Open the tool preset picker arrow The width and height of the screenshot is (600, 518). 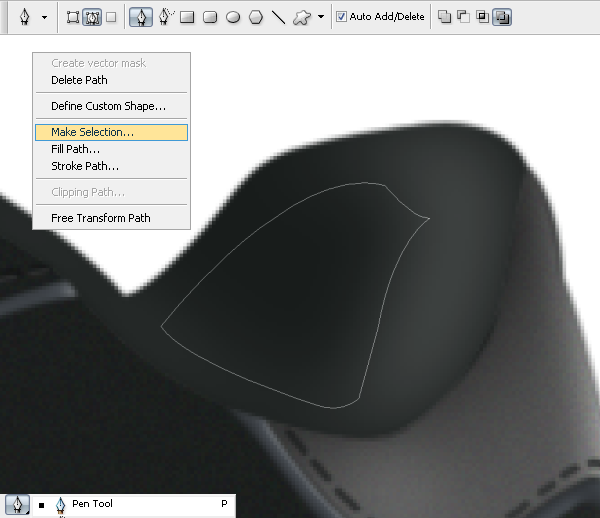pos(44,17)
